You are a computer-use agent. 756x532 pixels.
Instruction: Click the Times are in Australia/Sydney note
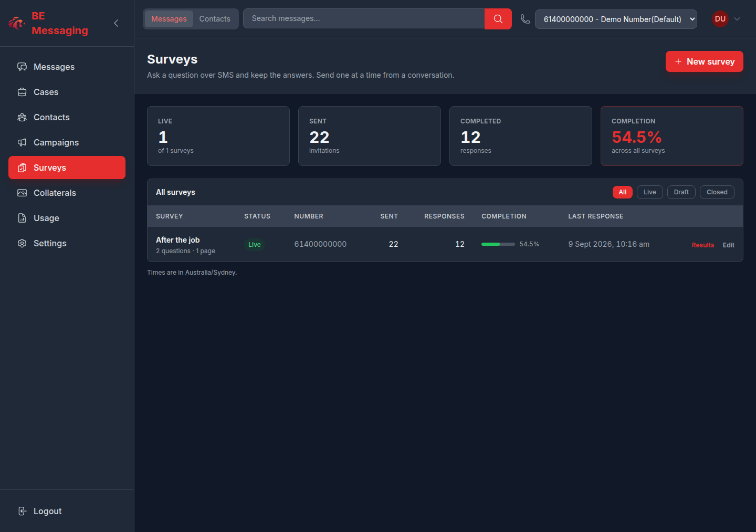tap(192, 273)
